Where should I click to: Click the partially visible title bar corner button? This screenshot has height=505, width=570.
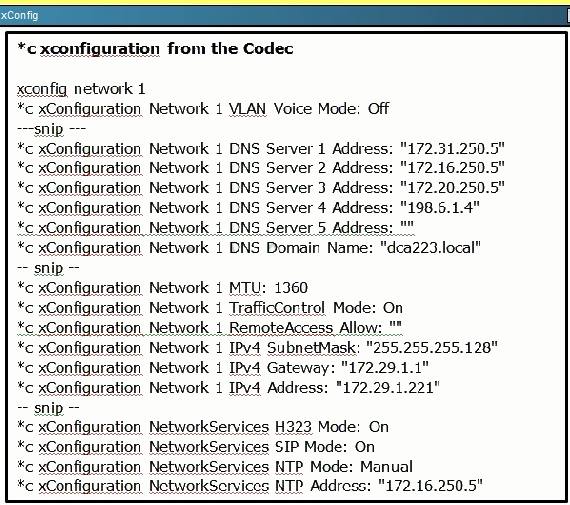tap(568, 16)
